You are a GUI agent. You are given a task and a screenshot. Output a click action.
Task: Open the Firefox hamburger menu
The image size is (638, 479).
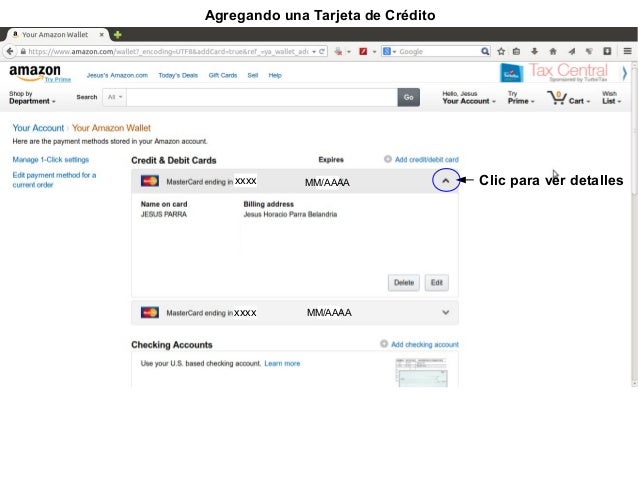click(x=627, y=51)
